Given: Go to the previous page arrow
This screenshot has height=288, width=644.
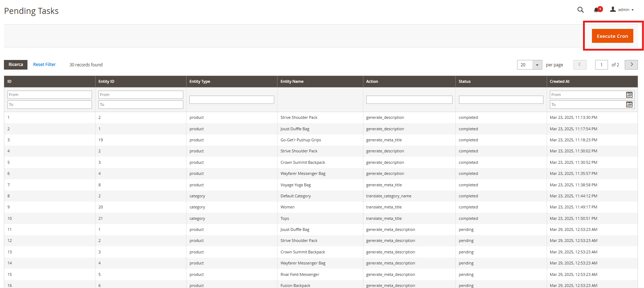Looking at the screenshot, I should coord(580,65).
